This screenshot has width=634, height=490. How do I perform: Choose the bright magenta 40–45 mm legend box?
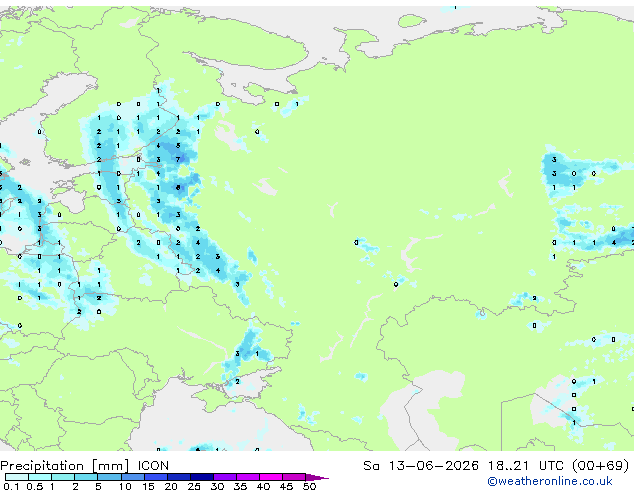point(271,477)
